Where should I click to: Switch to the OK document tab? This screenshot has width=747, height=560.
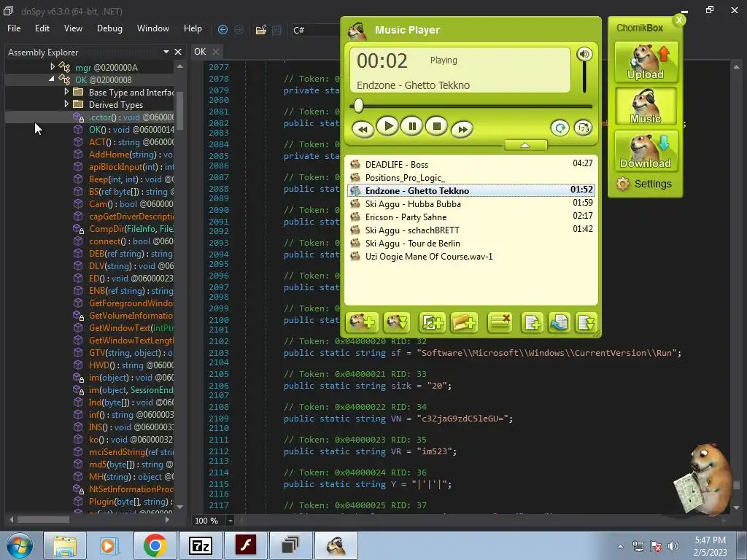click(200, 52)
